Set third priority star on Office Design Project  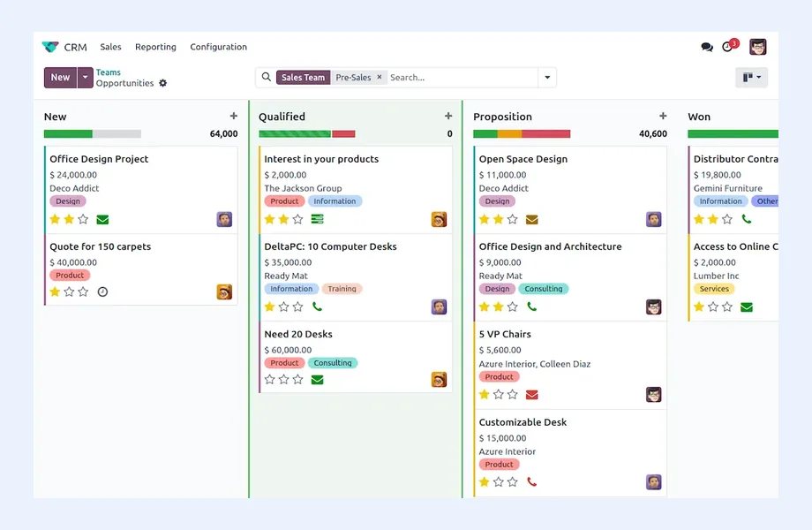(83, 219)
